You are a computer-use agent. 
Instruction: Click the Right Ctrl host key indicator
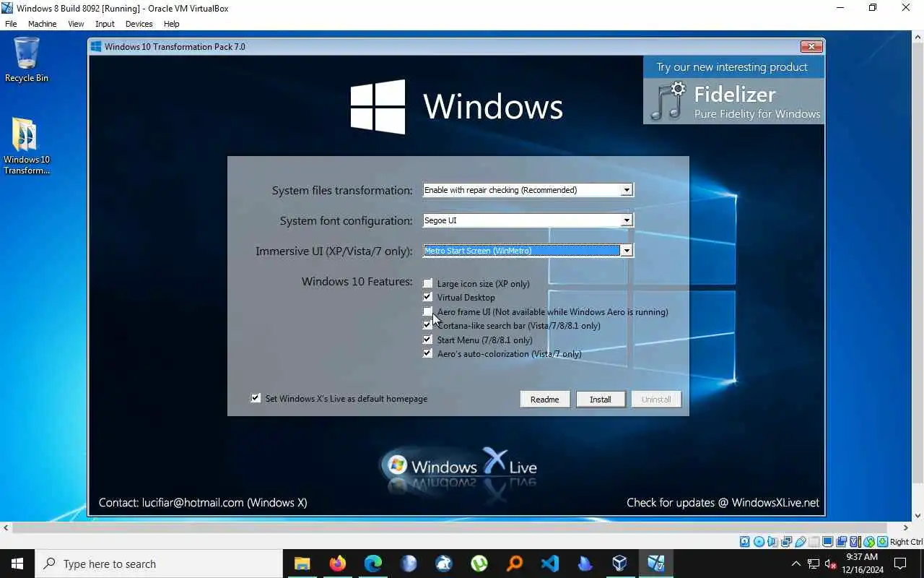906,542
